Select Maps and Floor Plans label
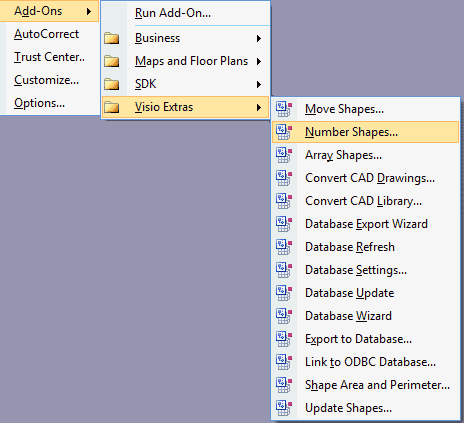 tap(191, 61)
